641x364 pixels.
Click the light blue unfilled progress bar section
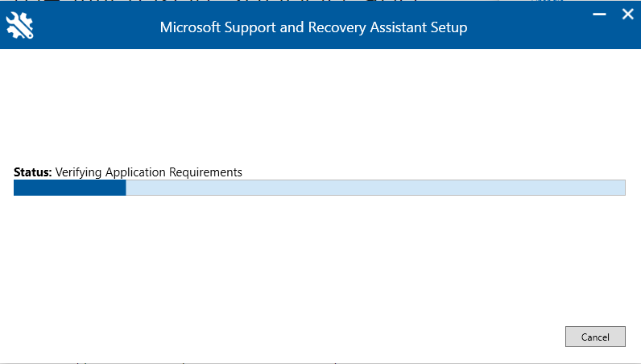[x=374, y=188]
